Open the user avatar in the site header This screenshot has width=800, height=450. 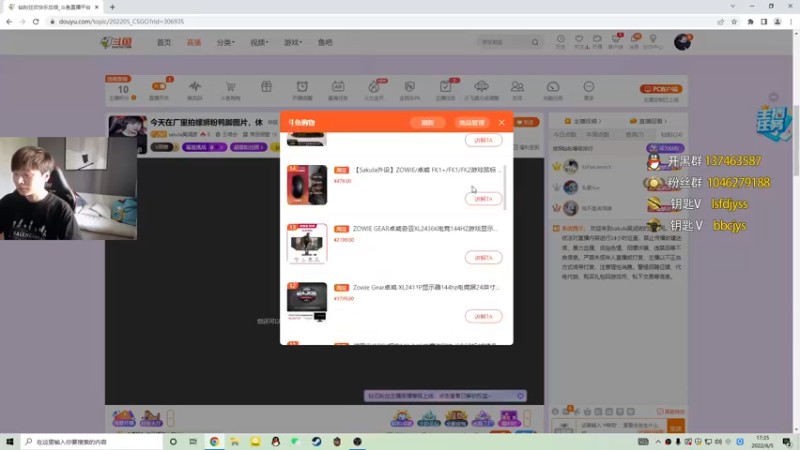tap(682, 42)
